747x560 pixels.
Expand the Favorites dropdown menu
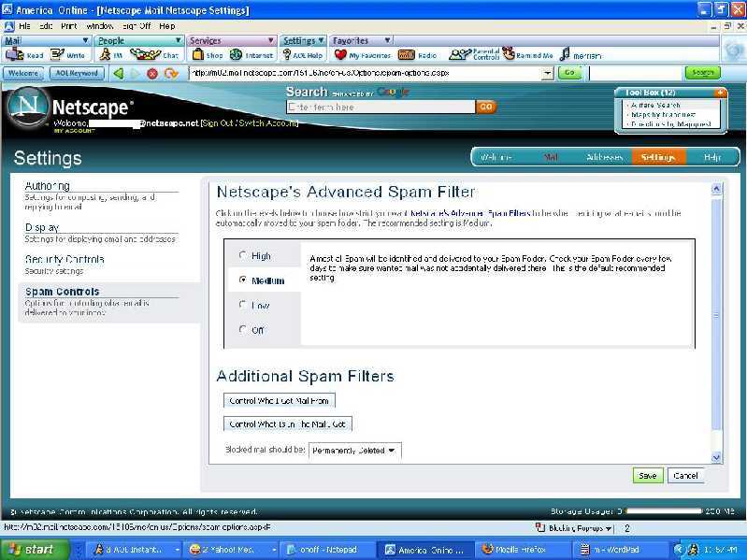[387, 41]
